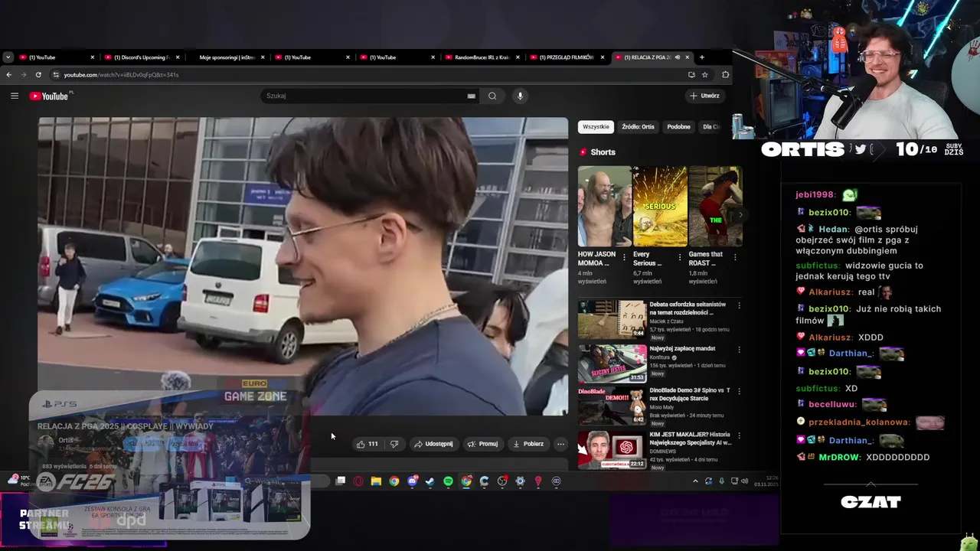Start voice search with the microphone
980x551 pixels.
tap(520, 96)
